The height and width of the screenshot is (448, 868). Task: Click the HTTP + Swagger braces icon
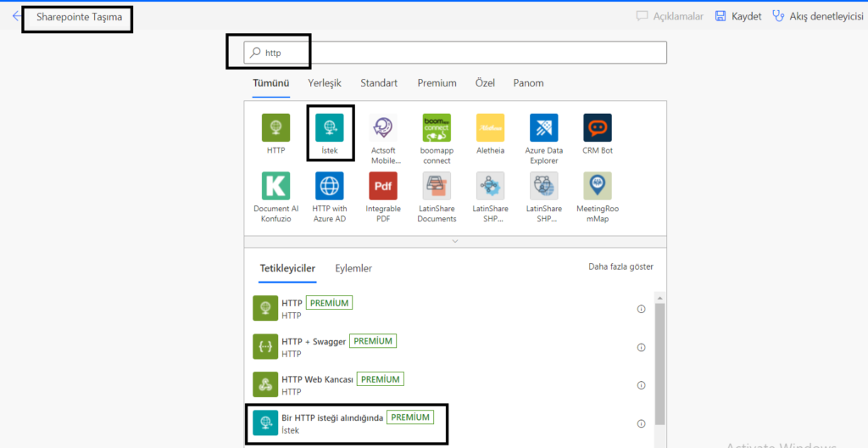(x=265, y=346)
